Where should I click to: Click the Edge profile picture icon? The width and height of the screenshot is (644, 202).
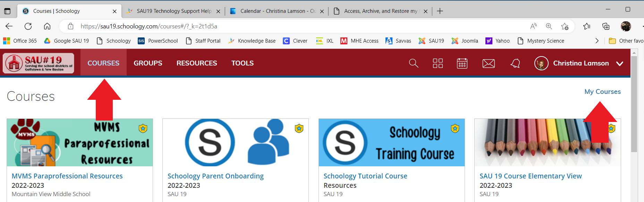point(626,26)
